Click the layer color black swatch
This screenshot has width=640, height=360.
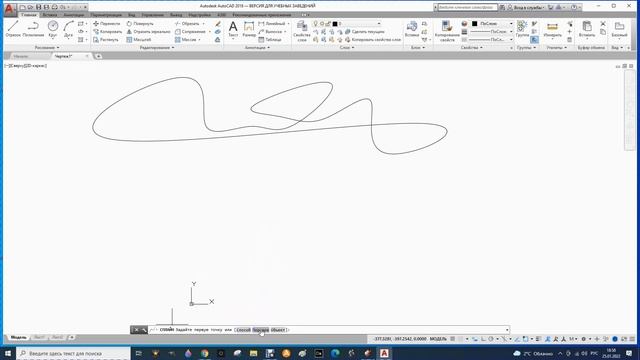pos(335,24)
